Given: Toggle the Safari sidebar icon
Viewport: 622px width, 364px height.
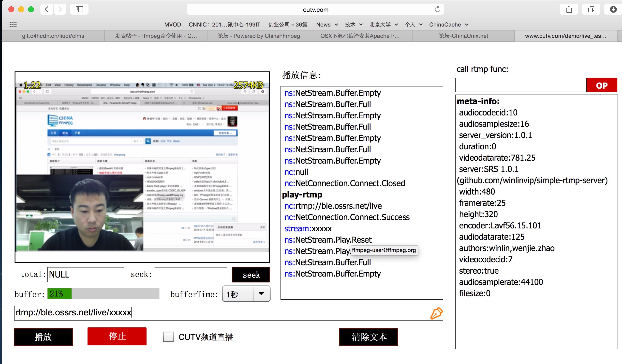Looking at the screenshot, I should (79, 9).
